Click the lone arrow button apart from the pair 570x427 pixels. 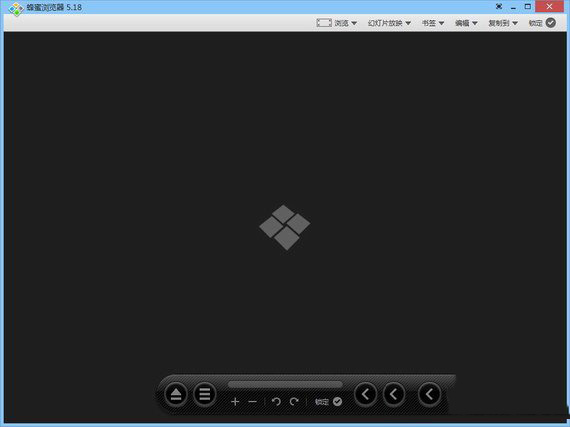click(429, 394)
